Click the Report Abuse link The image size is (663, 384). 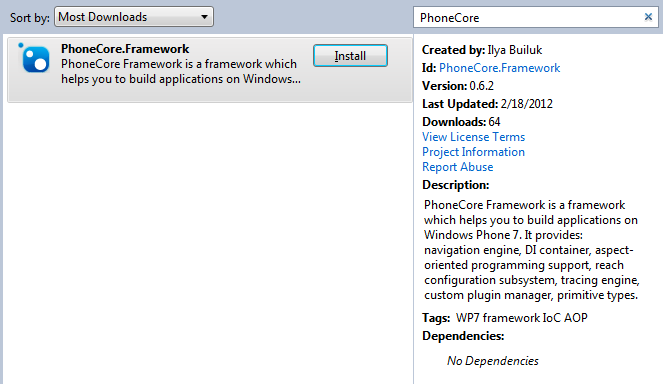(x=458, y=167)
